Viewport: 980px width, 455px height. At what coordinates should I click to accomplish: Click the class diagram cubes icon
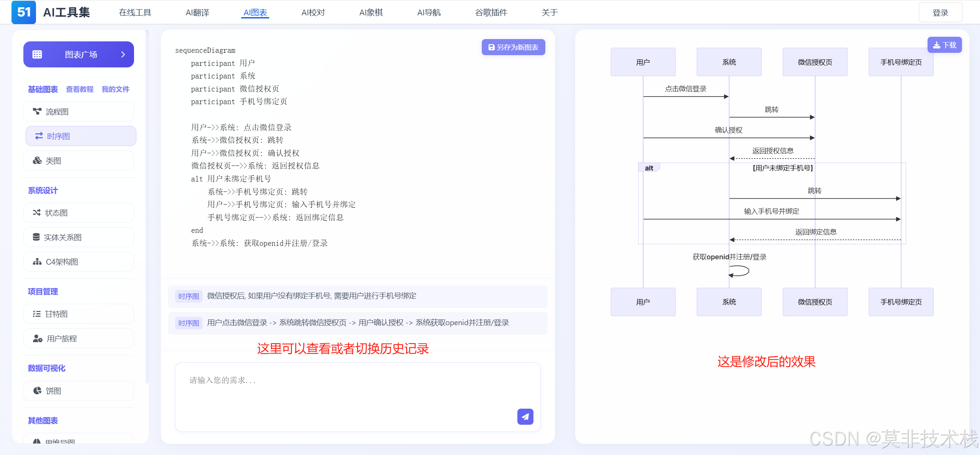click(x=37, y=160)
